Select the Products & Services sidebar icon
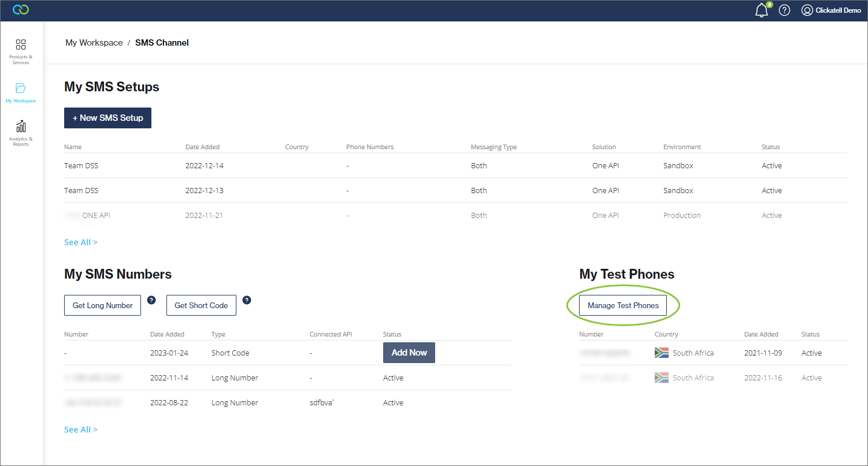This screenshot has width=868, height=466. [21, 51]
